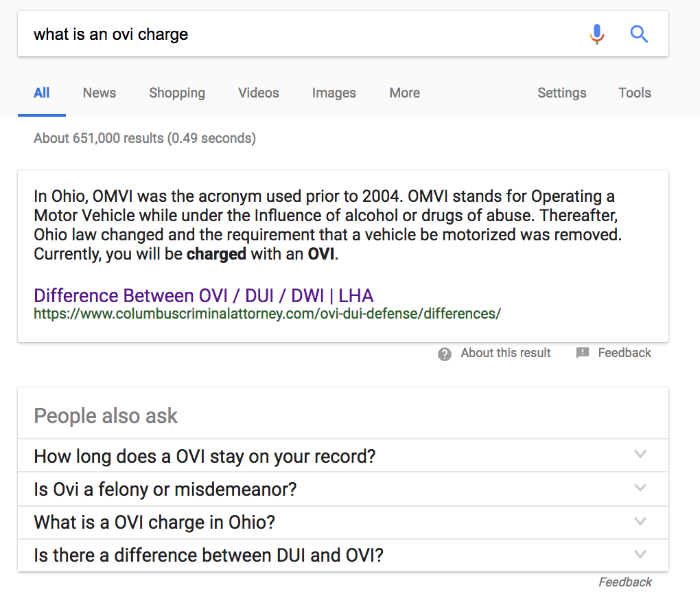Open the Videos results tab
The height and width of the screenshot is (607, 700).
[x=259, y=93]
